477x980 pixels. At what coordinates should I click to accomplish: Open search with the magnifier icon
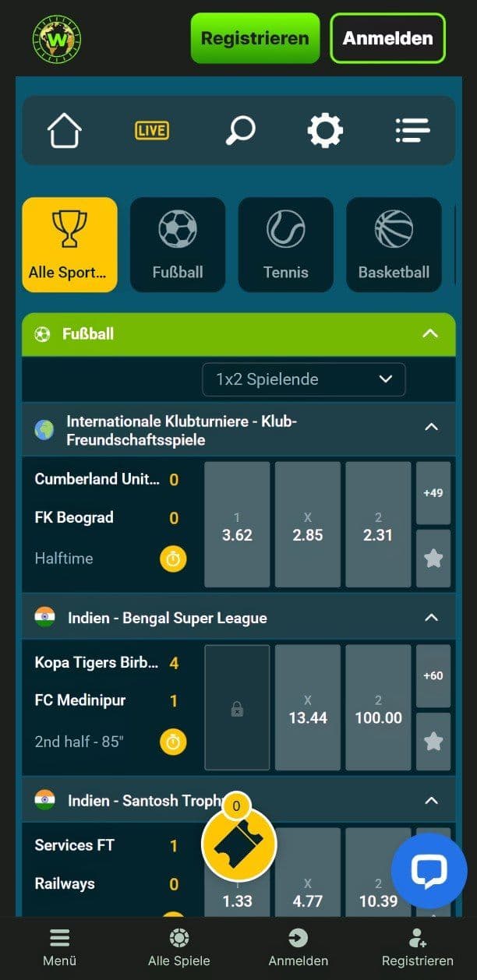pos(240,130)
